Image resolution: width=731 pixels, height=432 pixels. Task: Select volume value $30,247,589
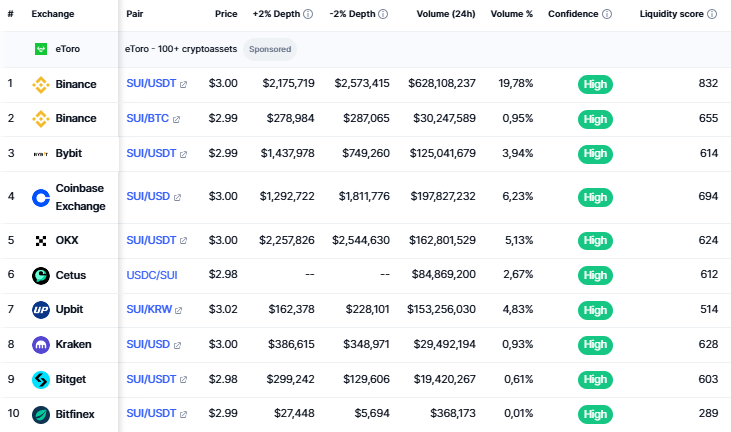(444, 118)
